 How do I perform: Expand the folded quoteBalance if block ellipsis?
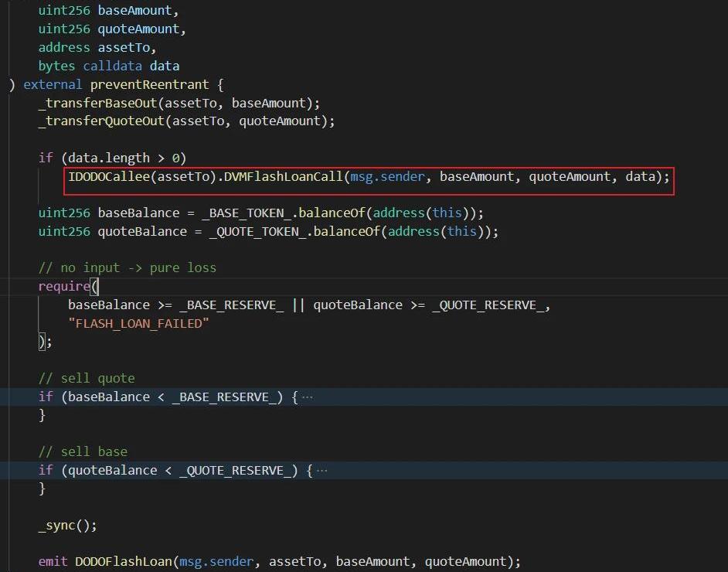[x=322, y=470]
